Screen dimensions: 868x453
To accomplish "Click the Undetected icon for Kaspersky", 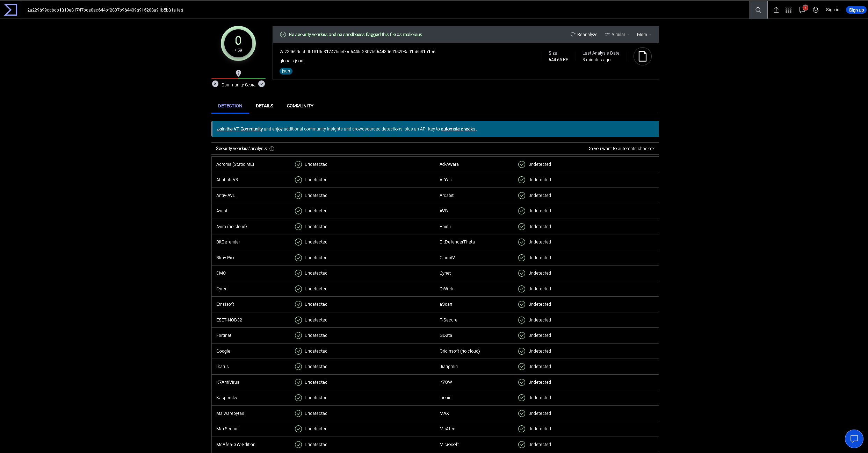I will point(298,398).
